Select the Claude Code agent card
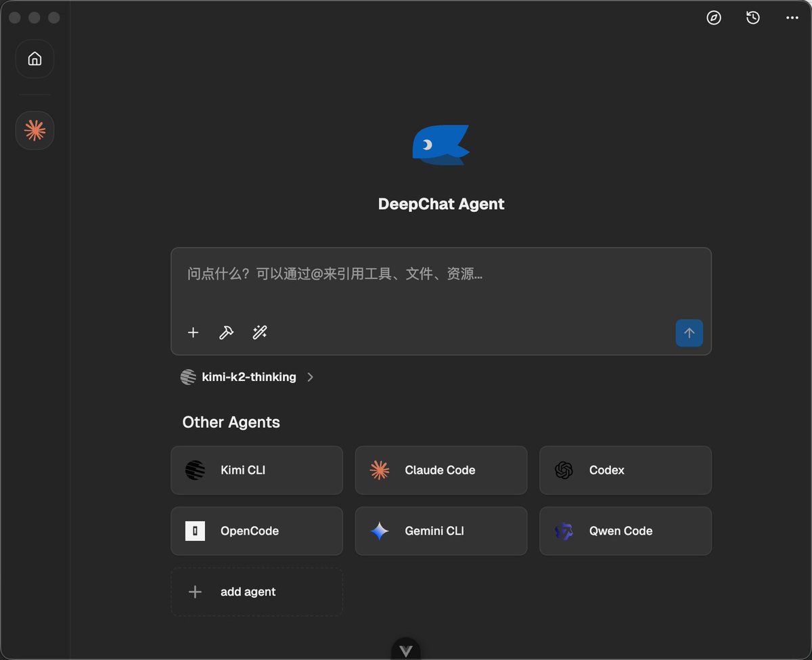The width and height of the screenshot is (812, 660). click(x=441, y=470)
